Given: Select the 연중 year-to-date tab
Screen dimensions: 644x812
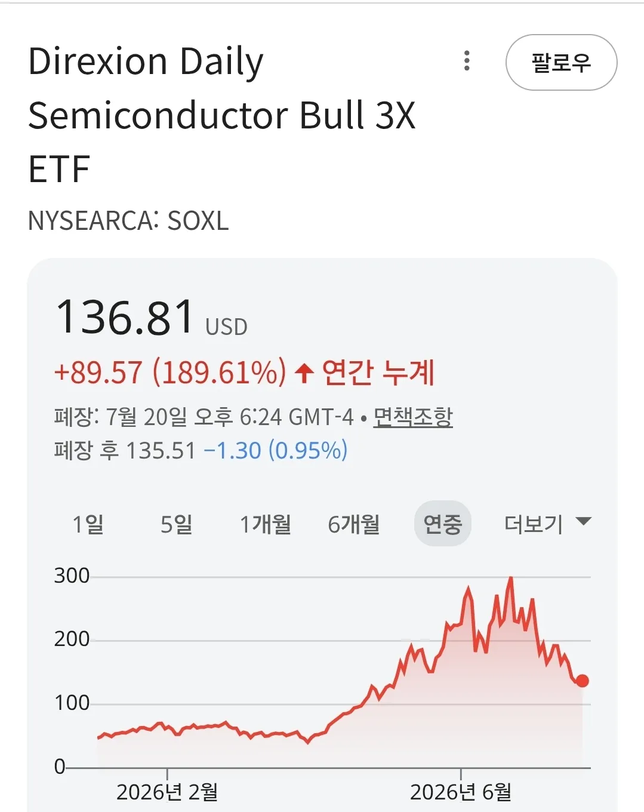Looking at the screenshot, I should tap(443, 524).
